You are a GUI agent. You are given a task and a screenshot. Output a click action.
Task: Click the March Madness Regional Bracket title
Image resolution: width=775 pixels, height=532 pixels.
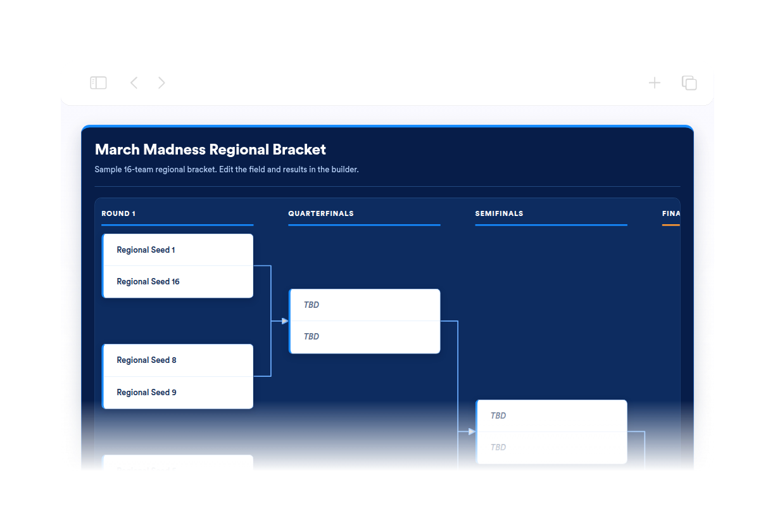[x=210, y=149]
